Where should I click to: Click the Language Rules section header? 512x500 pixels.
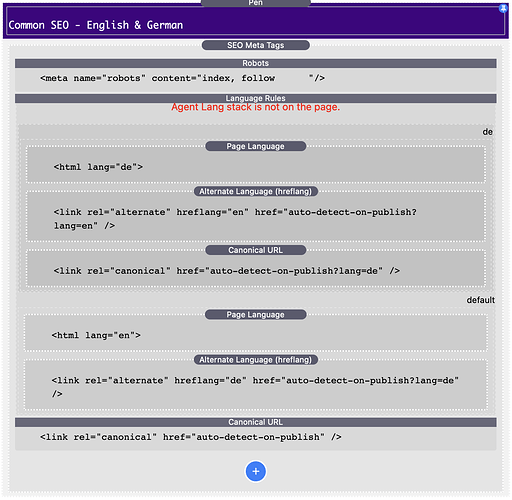click(256, 98)
